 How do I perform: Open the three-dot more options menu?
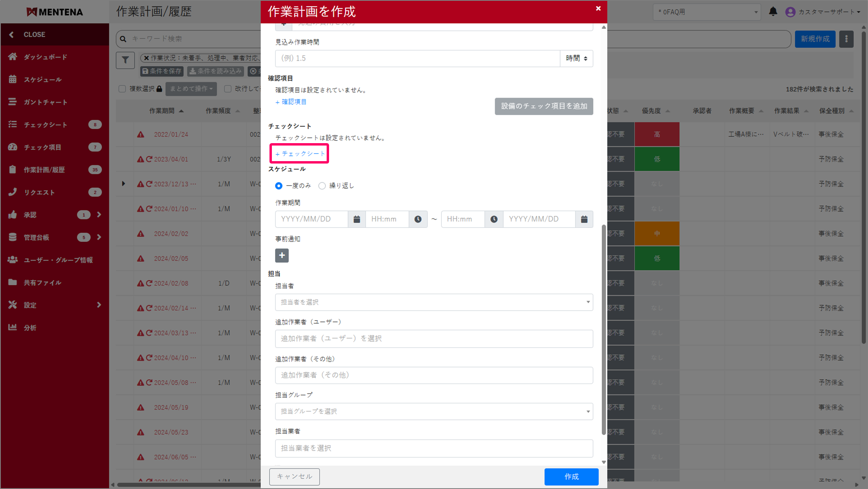[846, 39]
